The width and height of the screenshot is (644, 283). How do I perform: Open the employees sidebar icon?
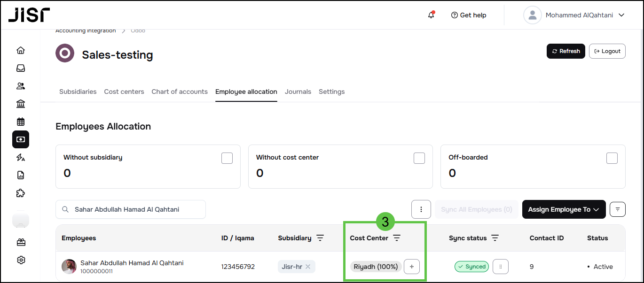point(21,86)
